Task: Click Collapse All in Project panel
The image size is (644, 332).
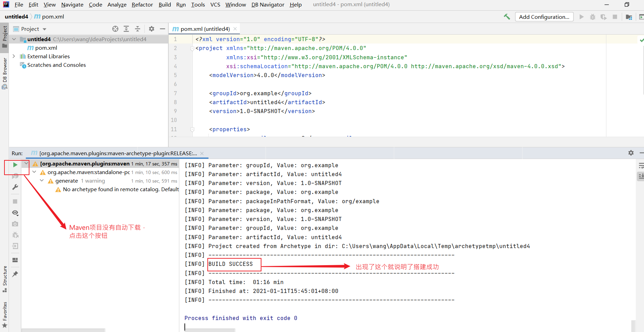Action: pyautogui.click(x=138, y=29)
